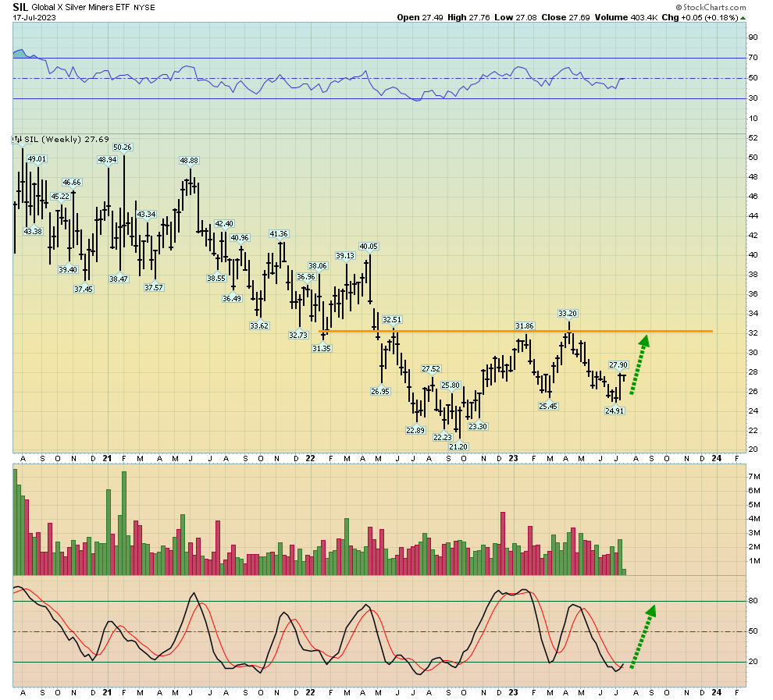Click the RSI 30 axis label

pyautogui.click(x=753, y=98)
